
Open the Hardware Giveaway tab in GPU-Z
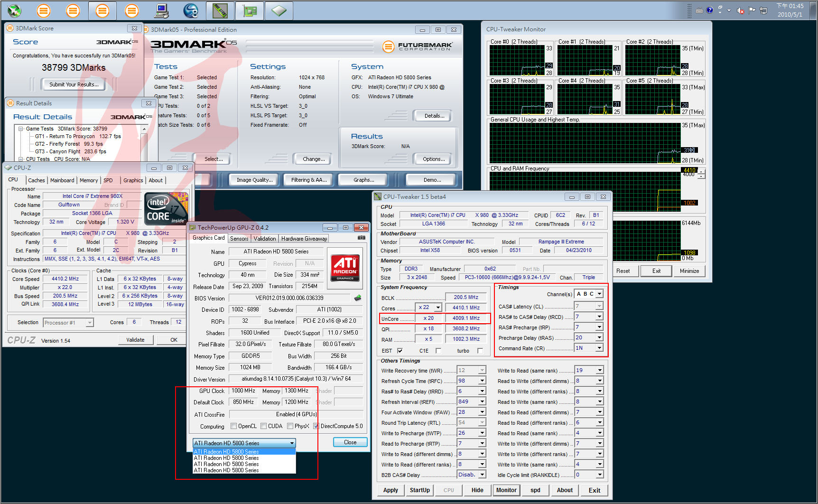point(304,239)
